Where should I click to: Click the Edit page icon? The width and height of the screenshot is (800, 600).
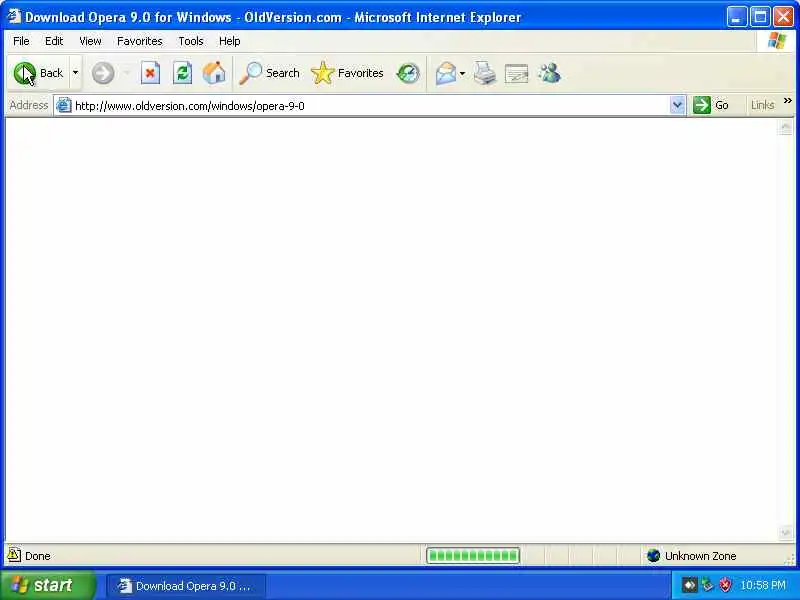coord(516,73)
